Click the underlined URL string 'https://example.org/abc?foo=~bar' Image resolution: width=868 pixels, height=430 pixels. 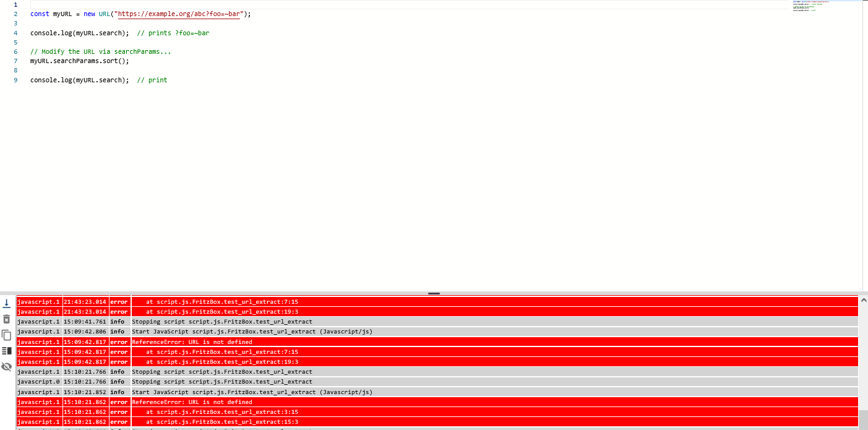coord(178,14)
